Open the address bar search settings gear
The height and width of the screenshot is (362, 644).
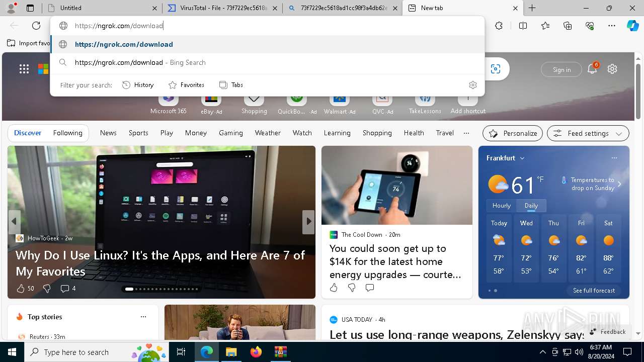click(472, 85)
